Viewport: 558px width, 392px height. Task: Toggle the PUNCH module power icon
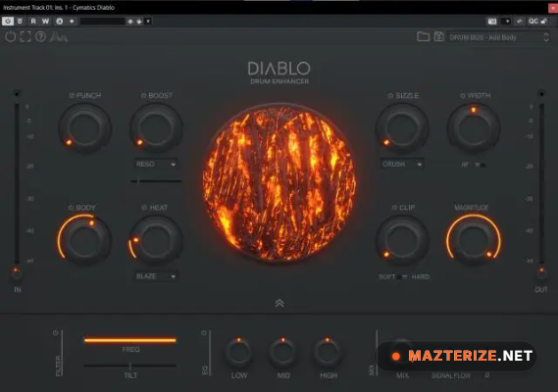click(72, 96)
